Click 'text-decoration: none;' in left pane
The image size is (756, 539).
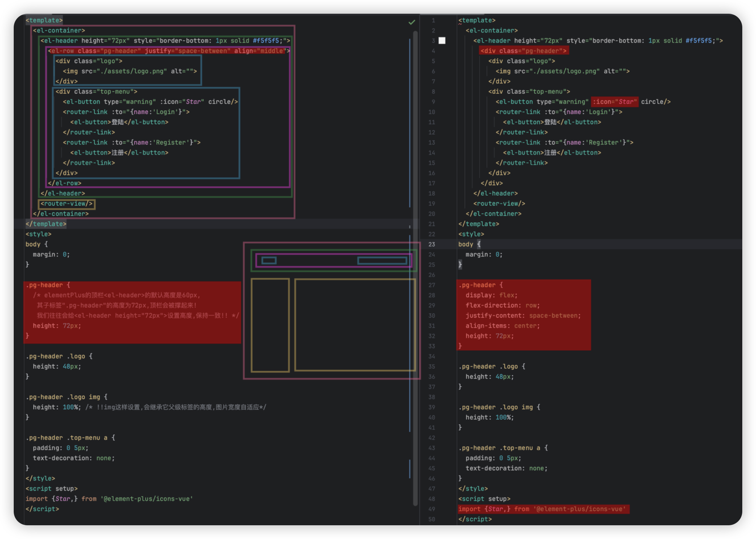pos(74,458)
